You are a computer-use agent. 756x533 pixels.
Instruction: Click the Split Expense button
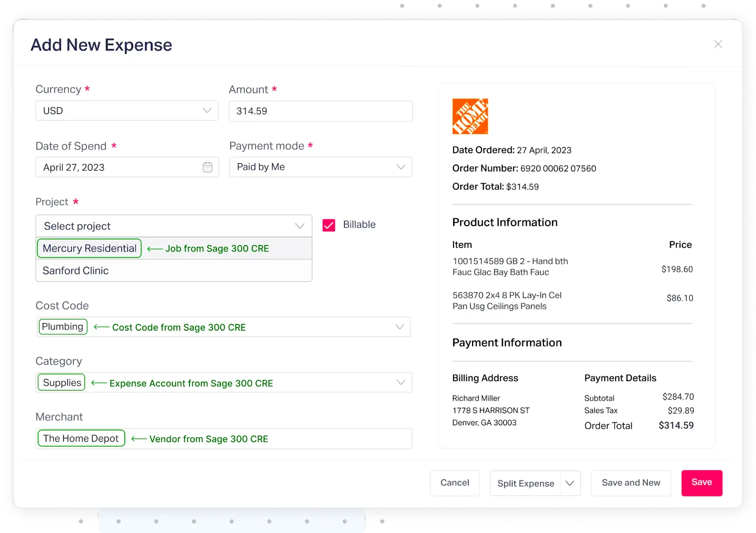coord(525,483)
